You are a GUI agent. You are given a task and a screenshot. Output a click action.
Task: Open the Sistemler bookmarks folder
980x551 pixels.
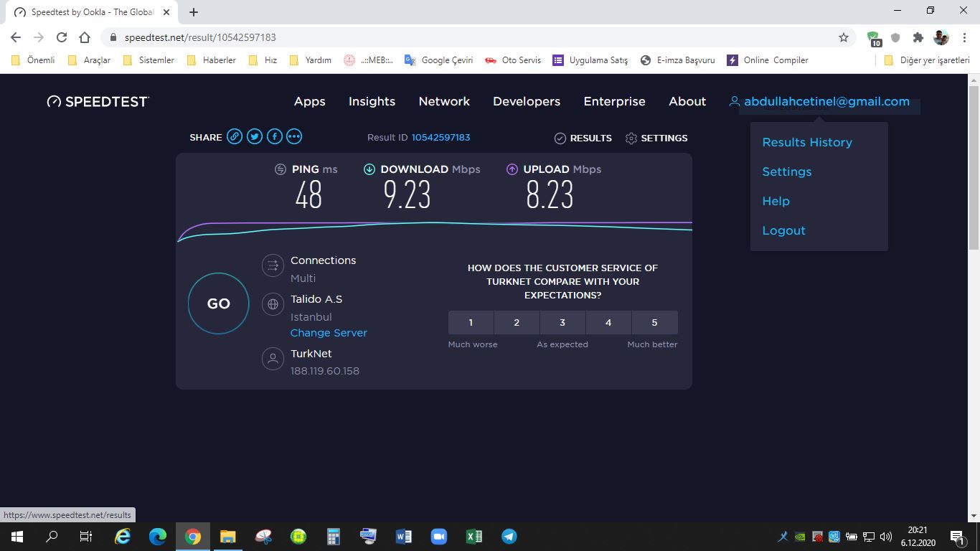(x=149, y=60)
